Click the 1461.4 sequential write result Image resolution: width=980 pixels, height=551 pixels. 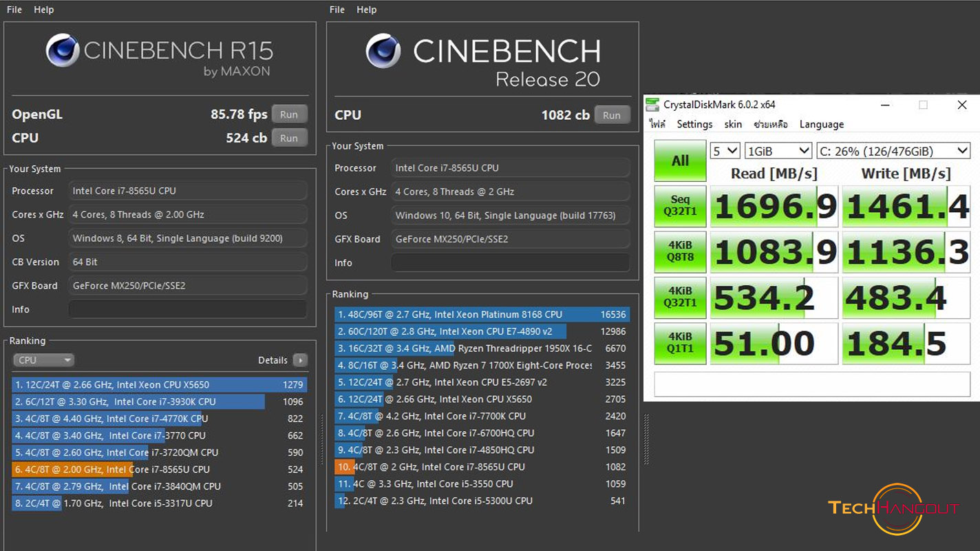pyautogui.click(x=906, y=206)
